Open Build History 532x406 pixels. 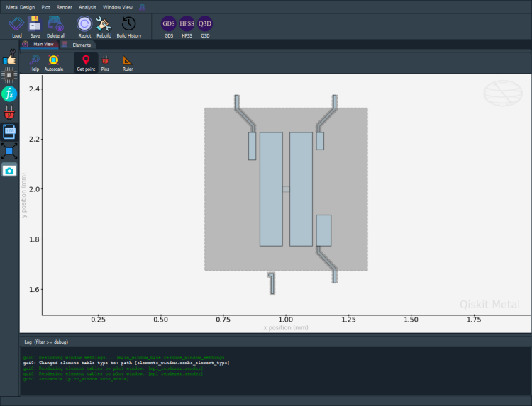(129, 27)
